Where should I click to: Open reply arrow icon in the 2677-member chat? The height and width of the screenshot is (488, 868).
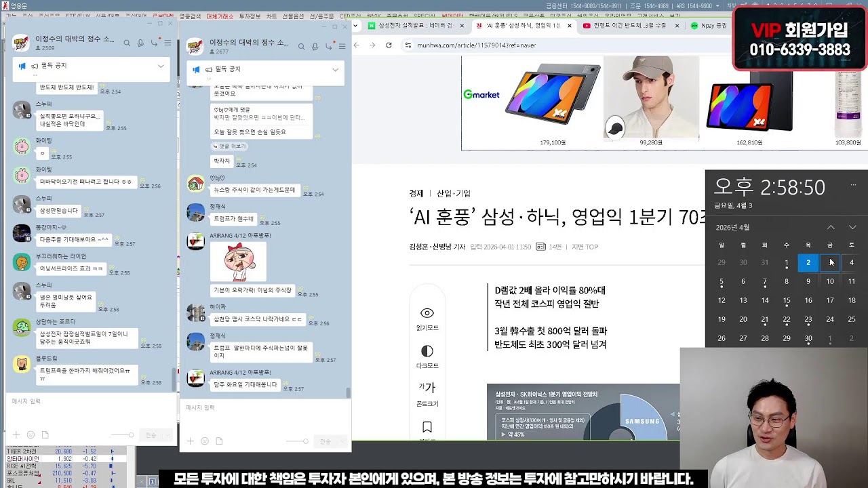coord(329,46)
